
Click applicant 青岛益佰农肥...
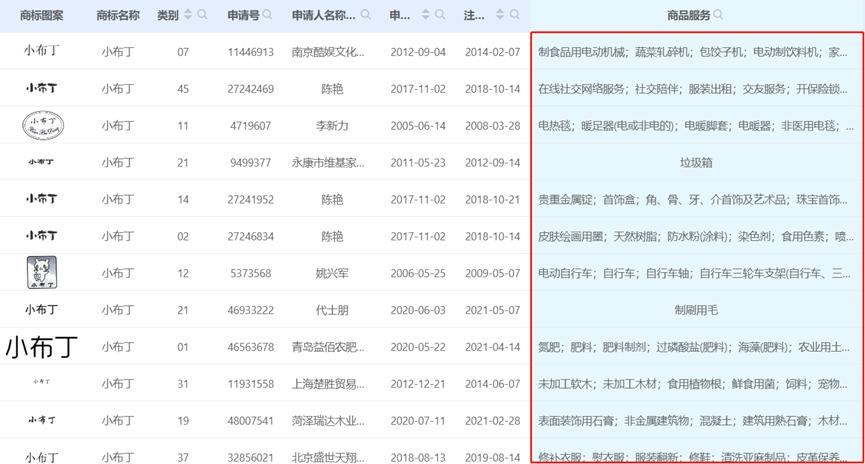click(x=328, y=347)
